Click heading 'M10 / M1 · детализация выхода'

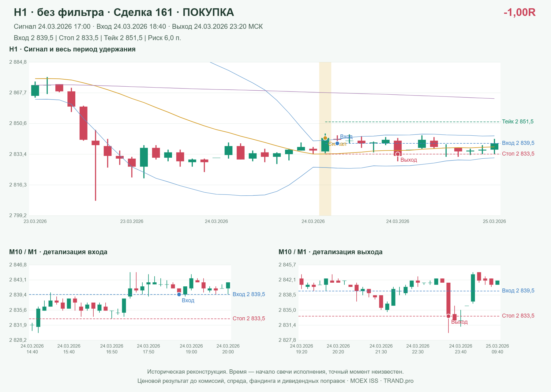[x=331, y=252]
